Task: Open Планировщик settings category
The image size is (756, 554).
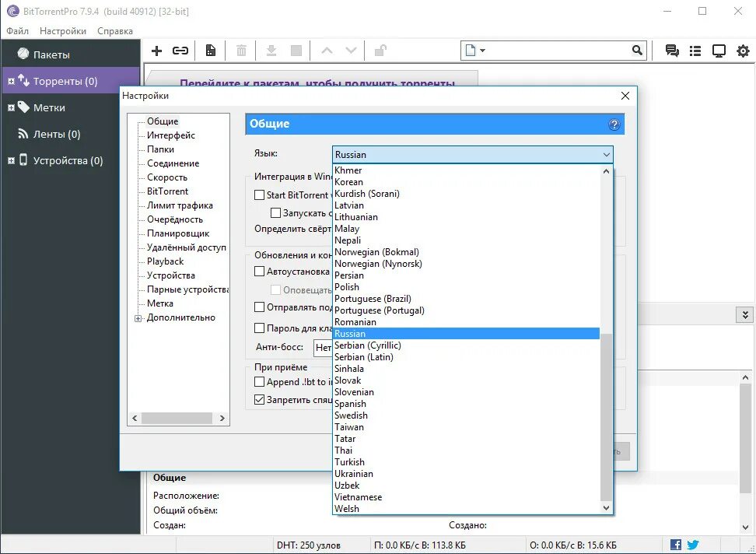Action: [178, 233]
